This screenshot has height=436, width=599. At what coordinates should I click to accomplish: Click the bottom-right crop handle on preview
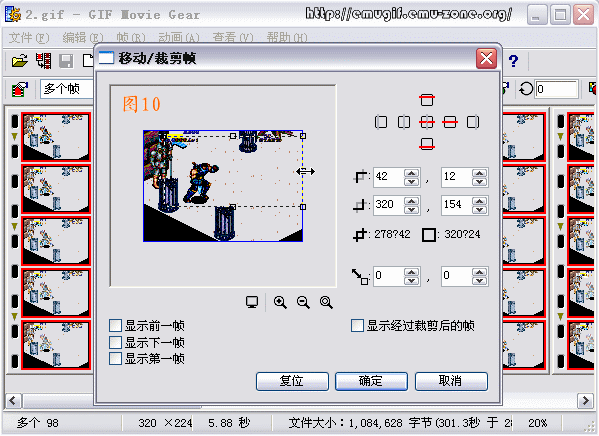click(303, 207)
